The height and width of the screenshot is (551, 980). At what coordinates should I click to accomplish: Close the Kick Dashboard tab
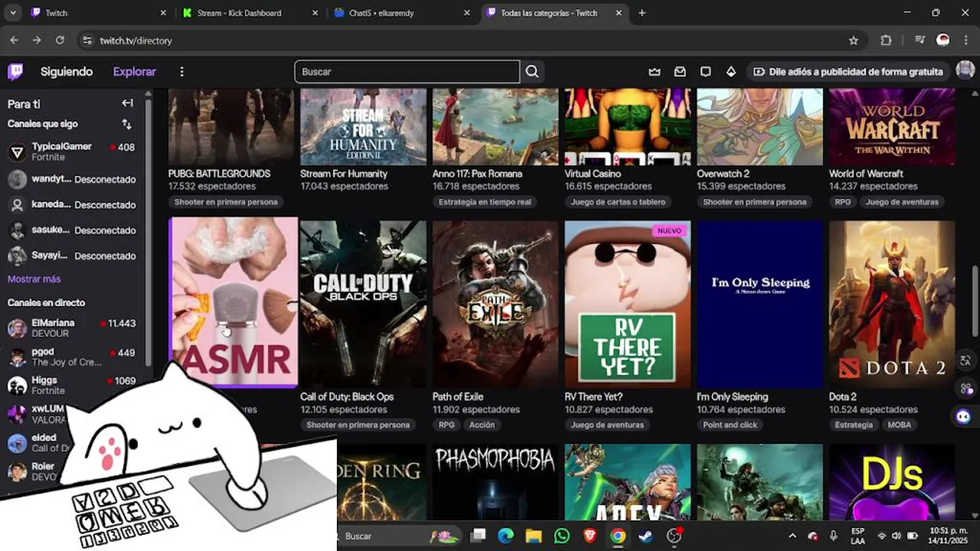click(315, 13)
